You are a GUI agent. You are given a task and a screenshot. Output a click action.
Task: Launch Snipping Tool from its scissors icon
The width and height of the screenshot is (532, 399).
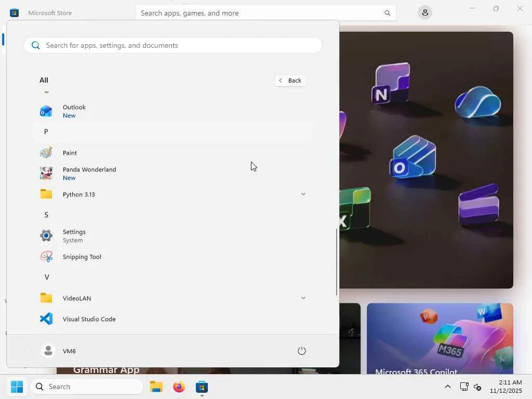click(x=46, y=257)
